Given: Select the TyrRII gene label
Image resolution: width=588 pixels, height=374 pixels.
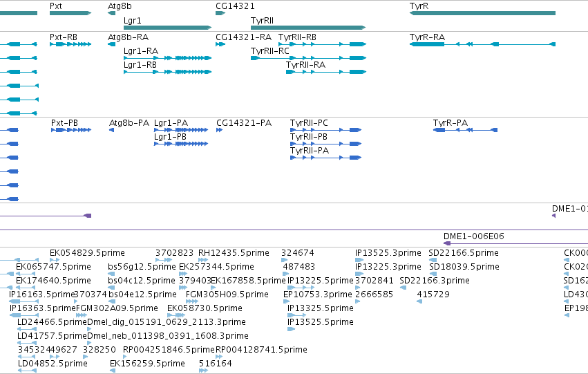Looking at the screenshot, I should click(262, 20).
